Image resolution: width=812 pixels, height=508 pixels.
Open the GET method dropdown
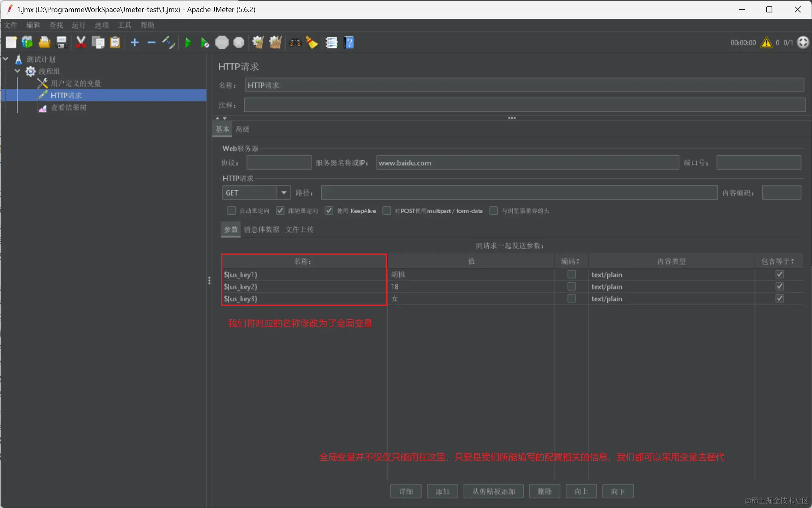[284, 193]
